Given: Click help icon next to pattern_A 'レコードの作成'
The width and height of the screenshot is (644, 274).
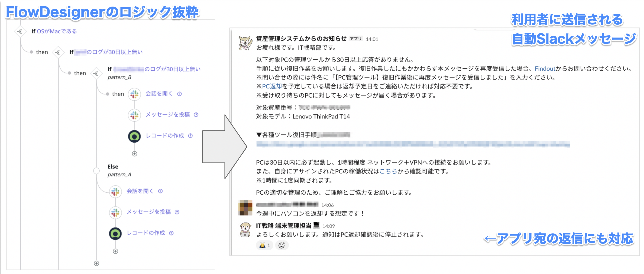Looking at the screenshot, I should (x=171, y=233).
